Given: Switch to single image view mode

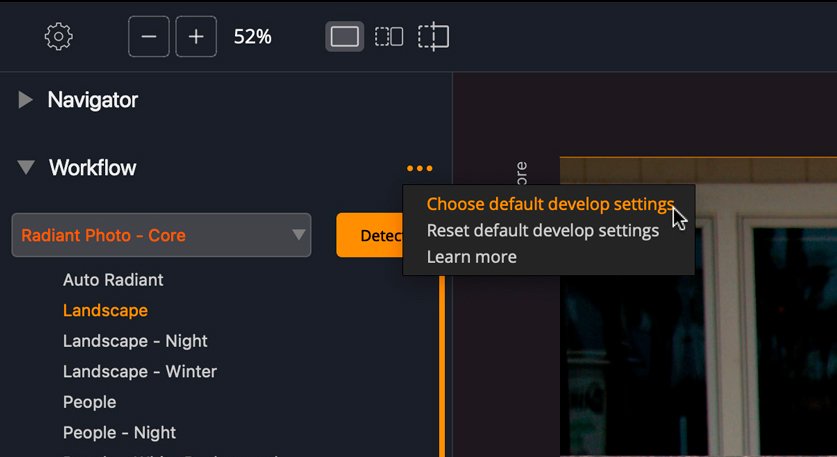Looking at the screenshot, I should click(x=344, y=37).
